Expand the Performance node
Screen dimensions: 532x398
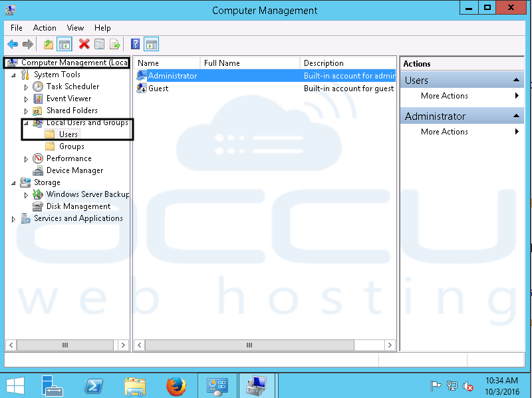click(x=26, y=159)
